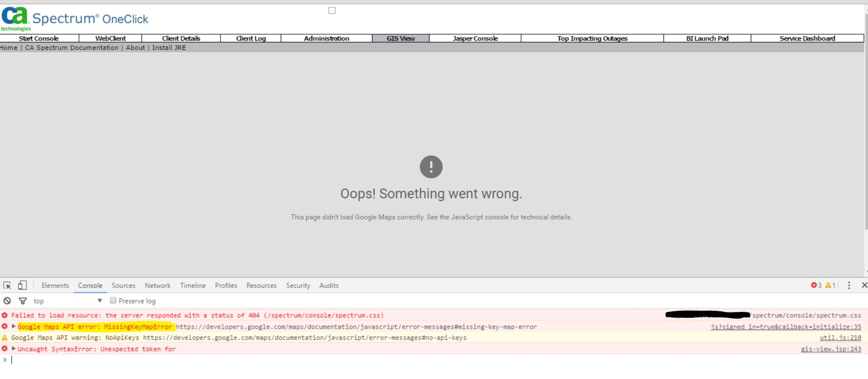Select the GIS View tab
Screen dimensions: 868x379
pos(401,38)
